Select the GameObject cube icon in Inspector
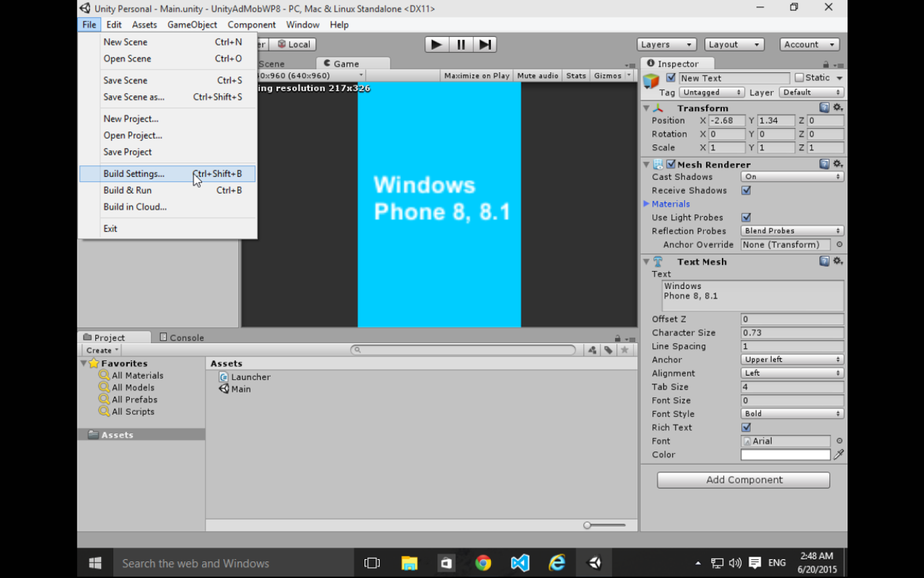 pos(651,81)
